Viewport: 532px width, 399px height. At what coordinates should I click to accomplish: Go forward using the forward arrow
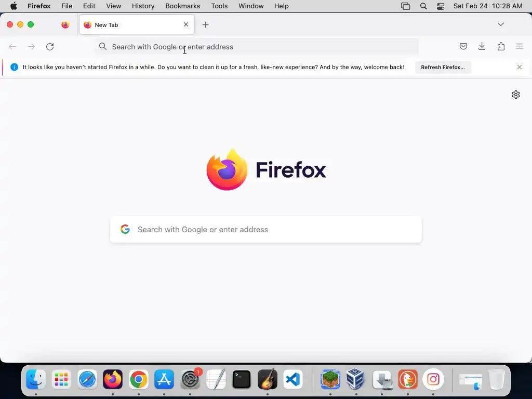pyautogui.click(x=31, y=46)
